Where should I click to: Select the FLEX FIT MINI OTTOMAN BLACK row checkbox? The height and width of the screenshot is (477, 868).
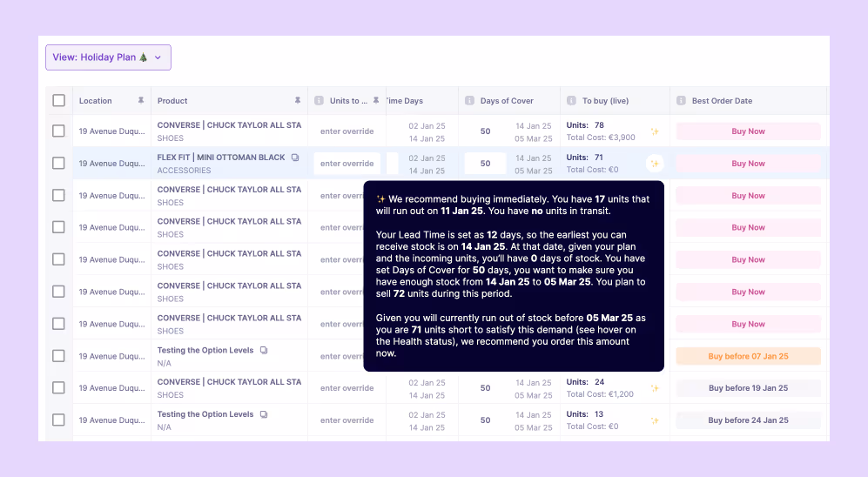58,164
